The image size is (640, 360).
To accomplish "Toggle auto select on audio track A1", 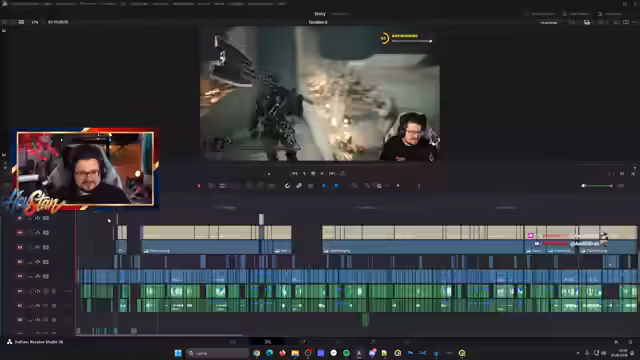I will click(x=38, y=291).
